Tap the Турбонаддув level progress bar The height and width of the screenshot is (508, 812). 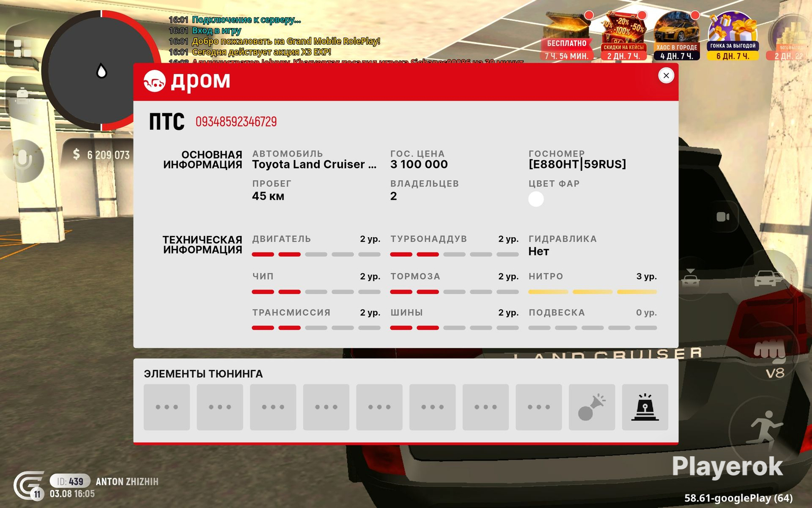[454, 255]
